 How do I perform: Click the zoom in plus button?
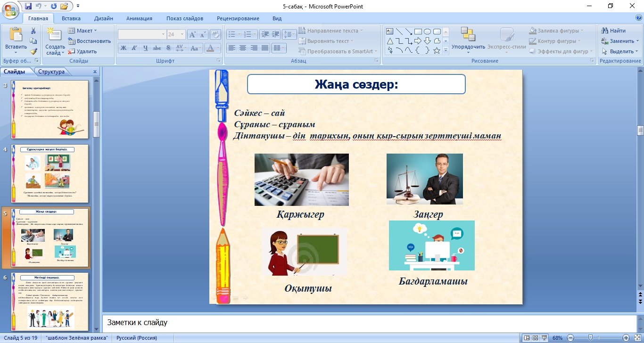[626, 338]
